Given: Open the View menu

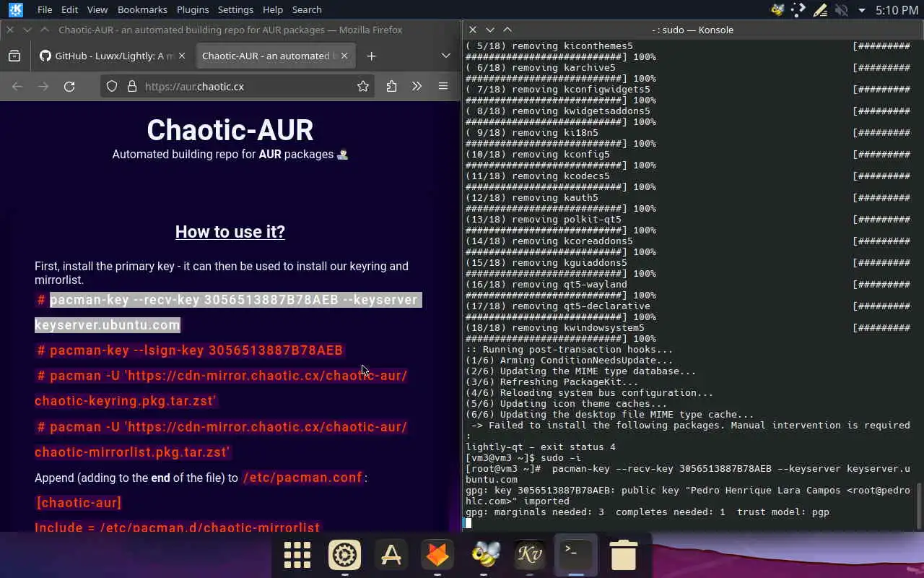Looking at the screenshot, I should click(x=97, y=9).
